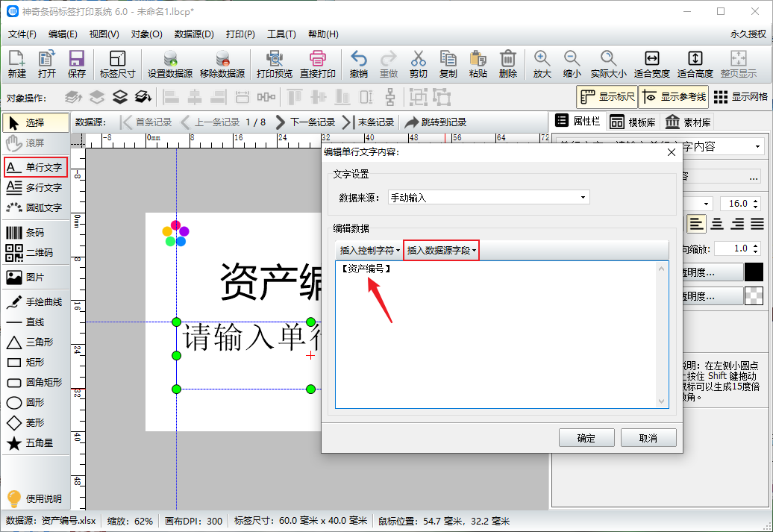
Task: Choose the 二维码 QR code tool
Action: click(36, 252)
